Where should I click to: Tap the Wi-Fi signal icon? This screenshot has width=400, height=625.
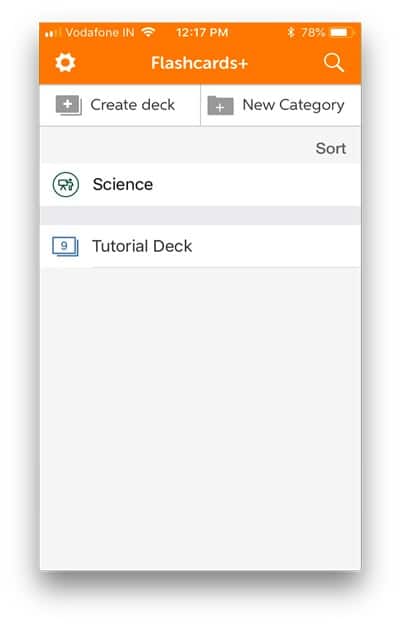coord(148,32)
